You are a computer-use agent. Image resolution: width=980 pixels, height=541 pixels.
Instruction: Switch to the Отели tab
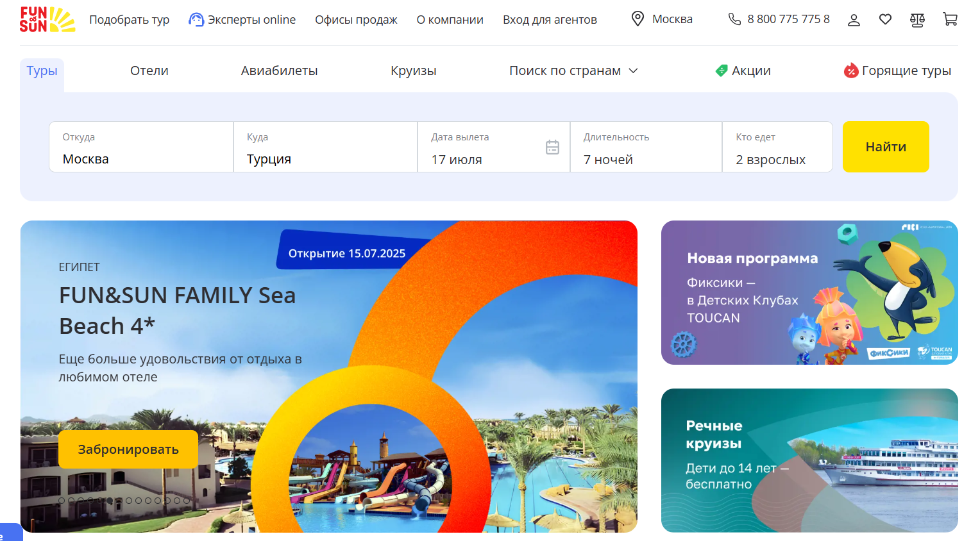[x=149, y=71]
